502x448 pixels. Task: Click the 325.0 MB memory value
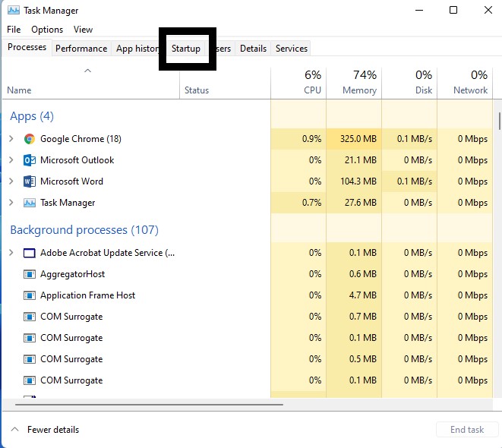tap(358, 139)
